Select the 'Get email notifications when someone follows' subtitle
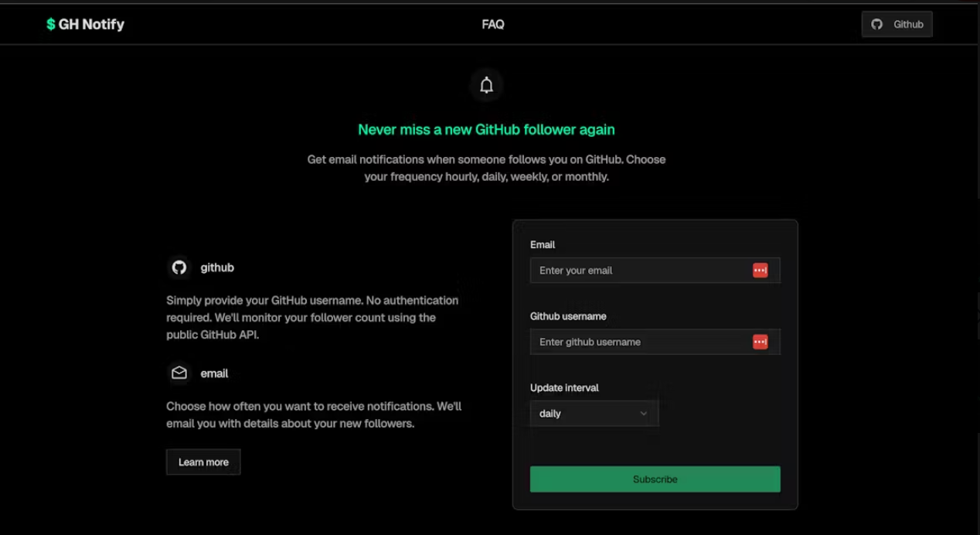The width and height of the screenshot is (980, 535). pos(486,168)
